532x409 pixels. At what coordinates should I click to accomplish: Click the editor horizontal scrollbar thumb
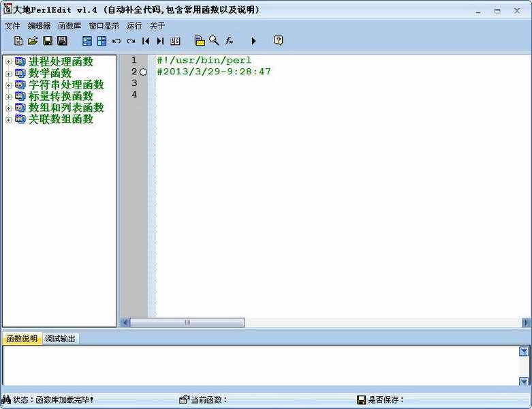[187, 322]
